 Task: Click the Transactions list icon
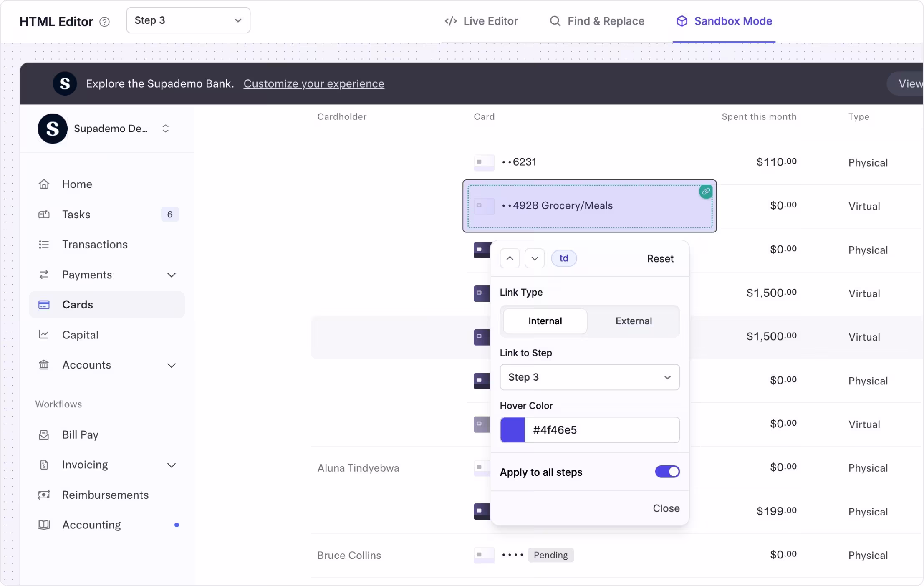point(44,245)
